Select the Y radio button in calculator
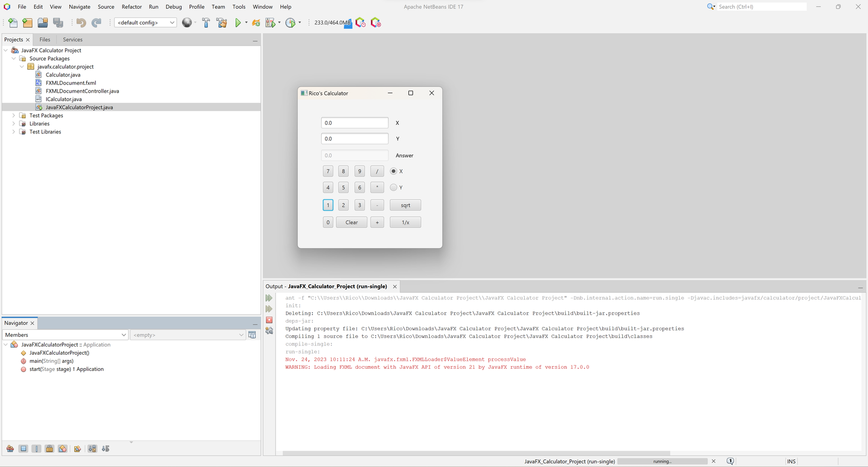Image resolution: width=868 pixels, height=467 pixels. click(x=393, y=188)
